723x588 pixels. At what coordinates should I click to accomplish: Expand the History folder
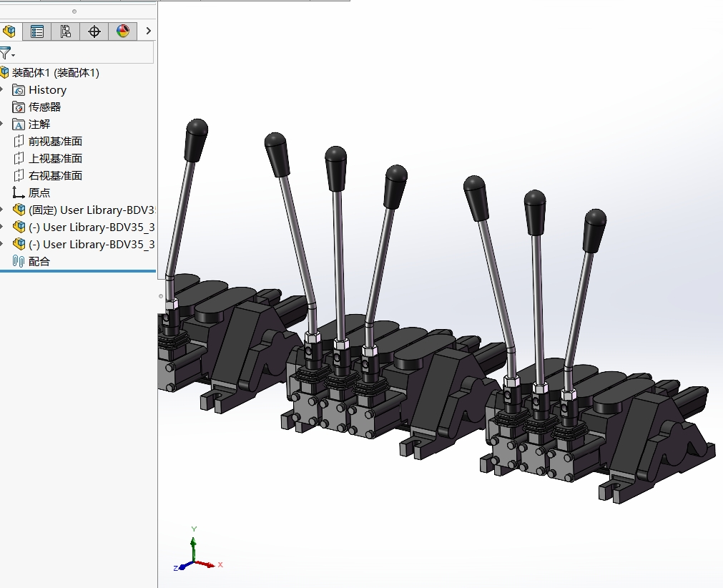coord(2,89)
